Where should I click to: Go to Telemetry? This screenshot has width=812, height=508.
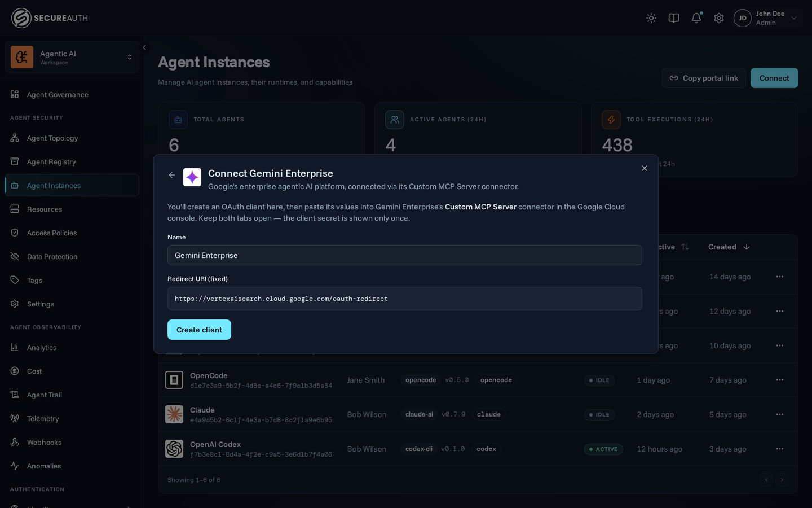[x=72, y=418]
